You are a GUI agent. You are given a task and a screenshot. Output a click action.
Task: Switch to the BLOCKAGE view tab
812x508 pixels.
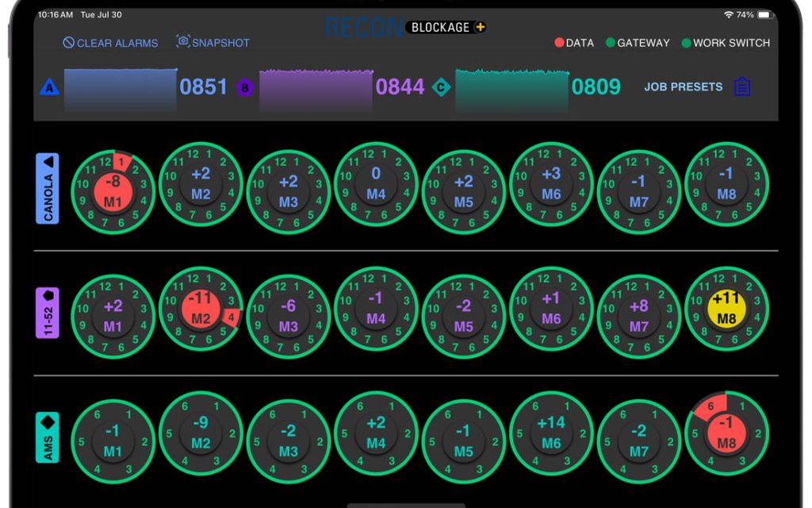click(439, 26)
